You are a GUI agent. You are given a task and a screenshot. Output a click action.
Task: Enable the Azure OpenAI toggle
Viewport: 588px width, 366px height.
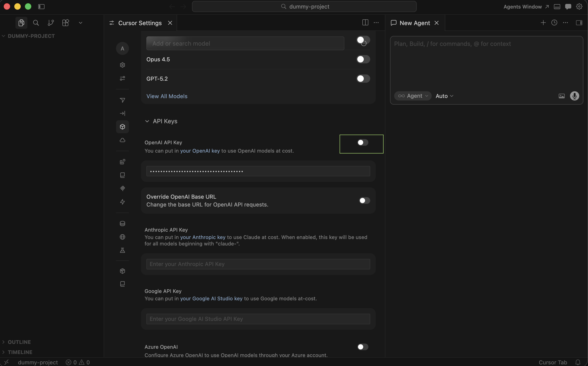coord(363,347)
